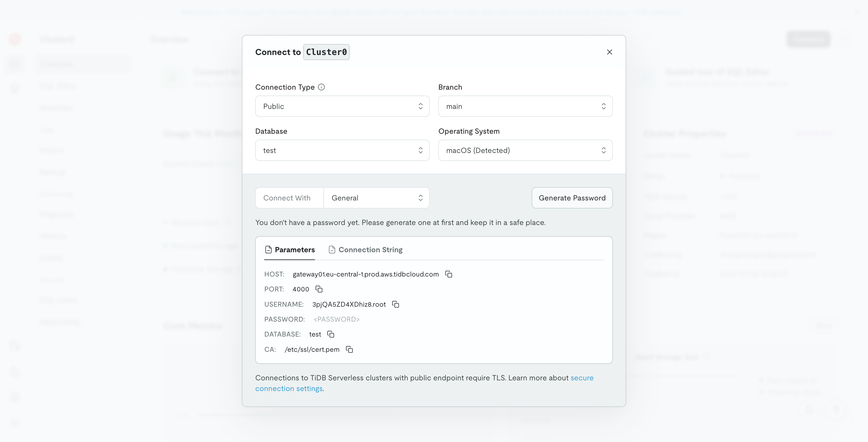
Task: Click the Connection String document icon
Action: pos(332,250)
